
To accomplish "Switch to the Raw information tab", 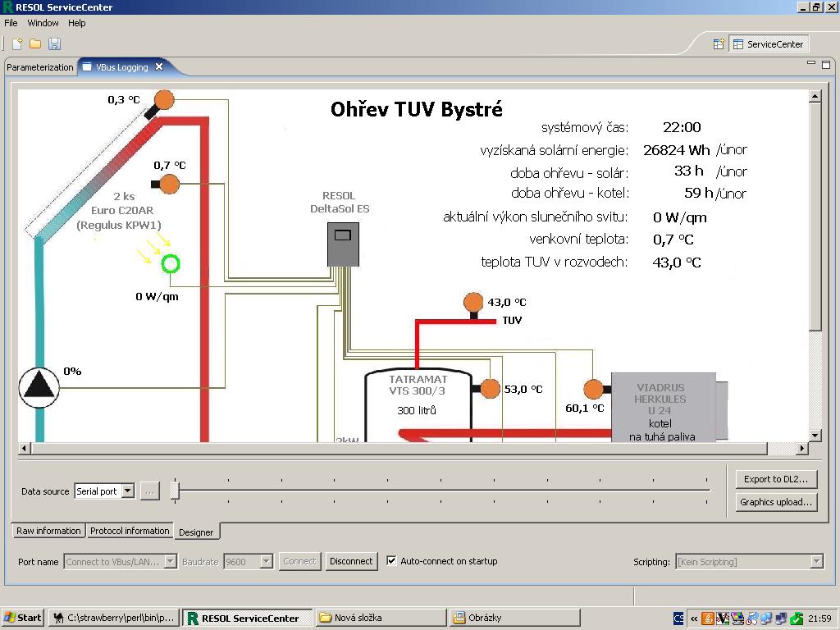I will pos(48,531).
